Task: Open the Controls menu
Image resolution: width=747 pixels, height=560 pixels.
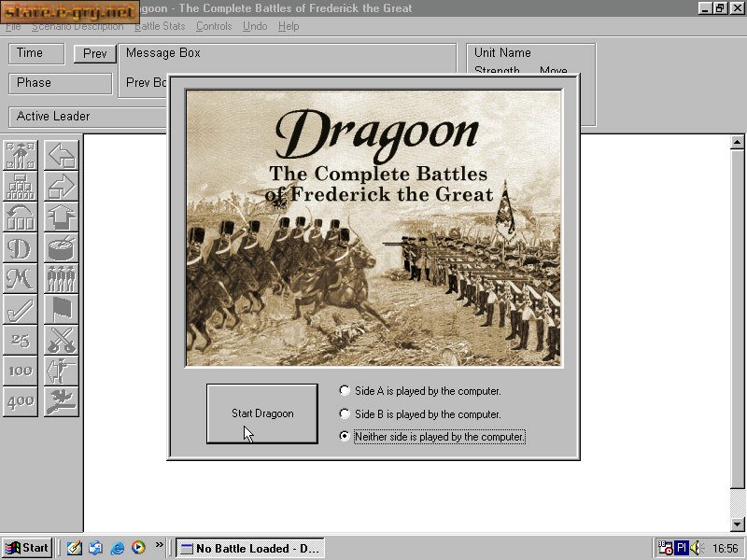Action: tap(214, 26)
